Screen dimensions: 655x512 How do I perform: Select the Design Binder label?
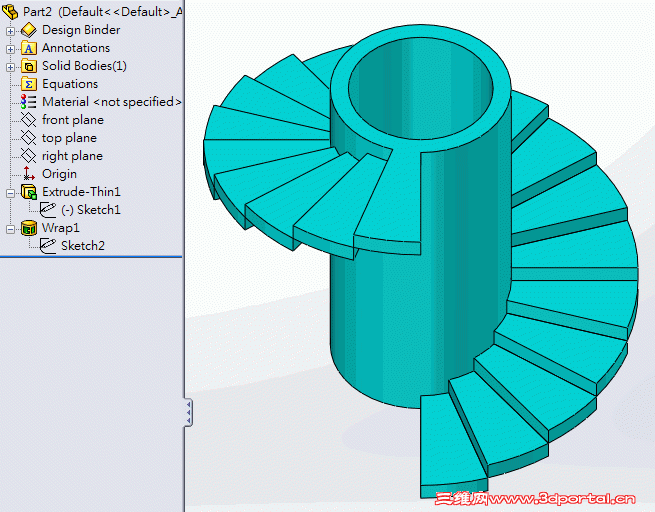point(81,30)
